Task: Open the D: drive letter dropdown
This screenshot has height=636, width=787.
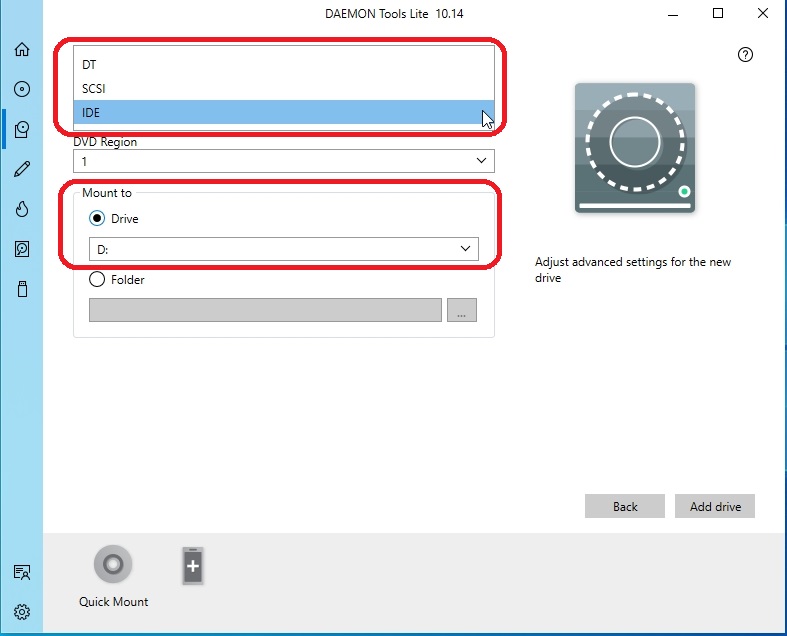Action: pos(284,249)
